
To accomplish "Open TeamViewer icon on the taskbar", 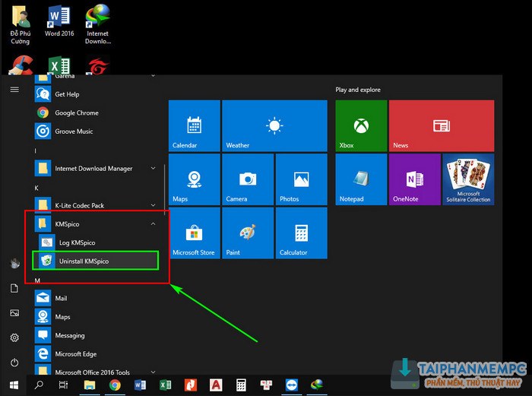I will [291, 385].
